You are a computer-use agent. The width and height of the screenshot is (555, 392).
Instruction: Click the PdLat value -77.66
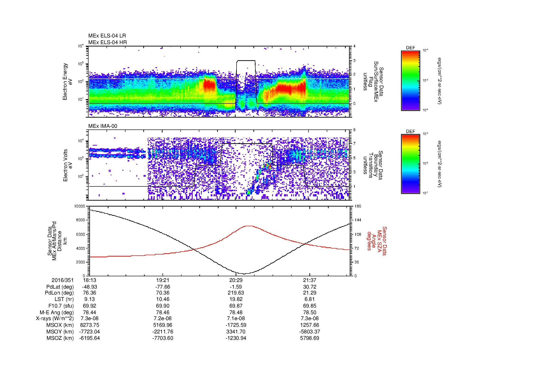coord(163,287)
